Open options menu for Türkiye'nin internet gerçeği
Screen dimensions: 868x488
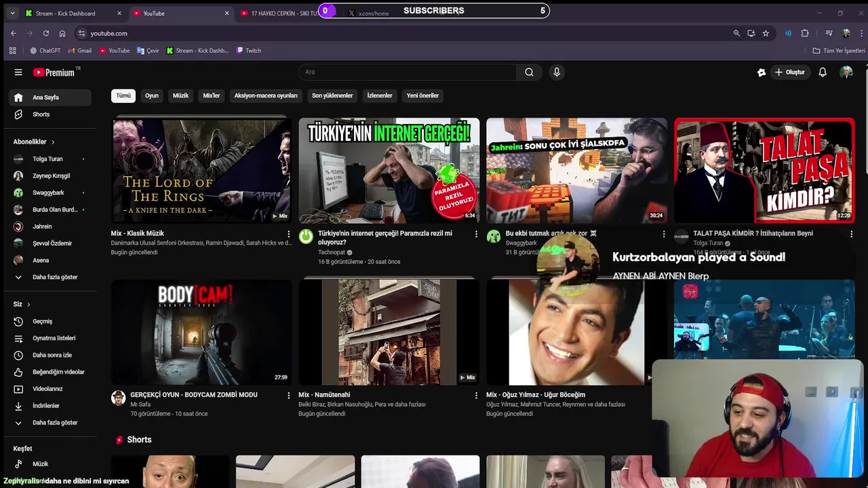coord(476,234)
